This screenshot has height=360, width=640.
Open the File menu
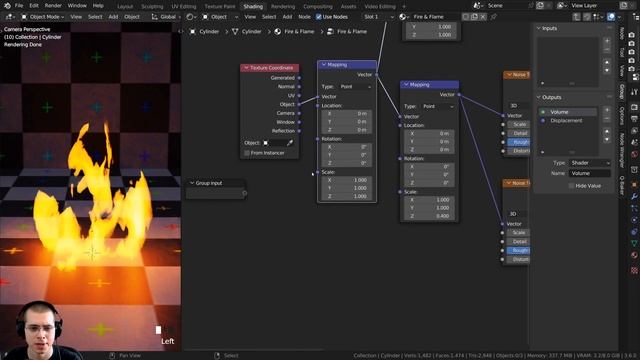click(x=19, y=6)
